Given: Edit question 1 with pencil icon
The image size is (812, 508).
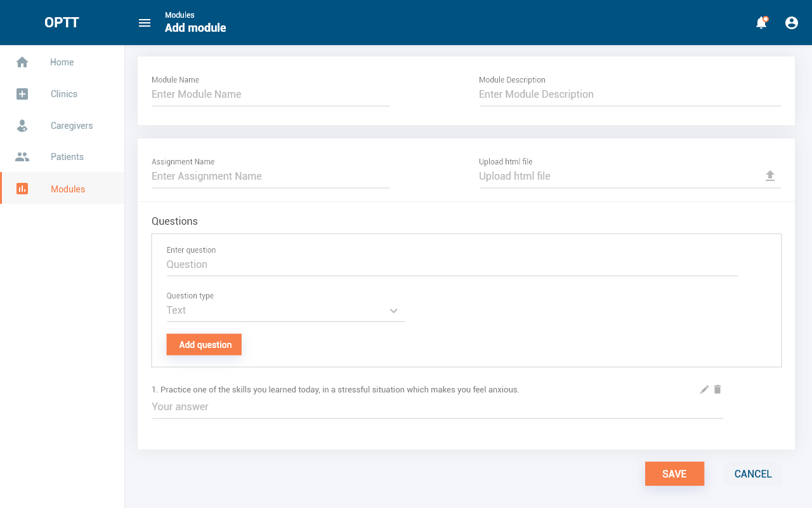Looking at the screenshot, I should 704,389.
